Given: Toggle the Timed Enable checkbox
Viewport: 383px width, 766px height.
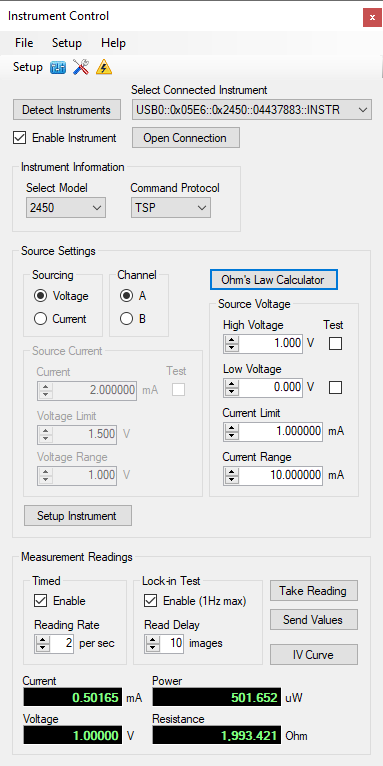Looking at the screenshot, I should pyautogui.click(x=41, y=601).
